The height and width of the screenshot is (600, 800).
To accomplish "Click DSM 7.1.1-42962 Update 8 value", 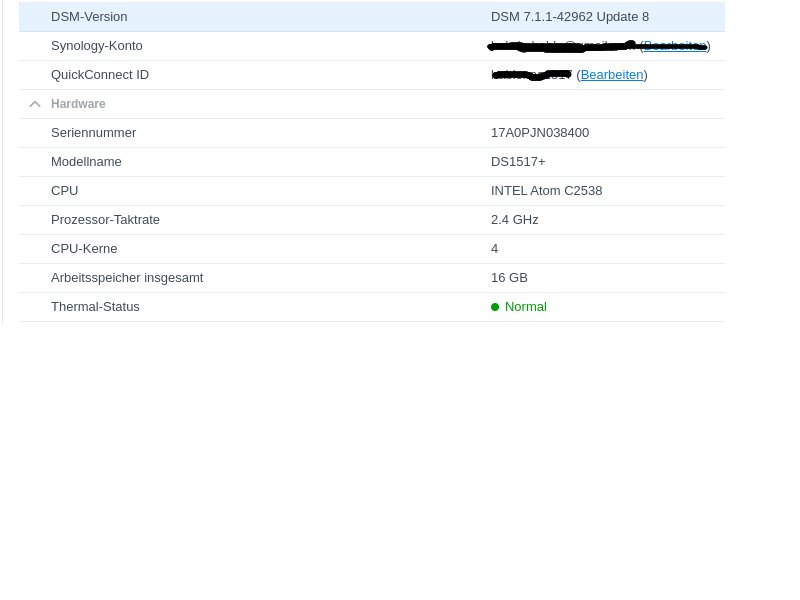I will click(x=570, y=17).
